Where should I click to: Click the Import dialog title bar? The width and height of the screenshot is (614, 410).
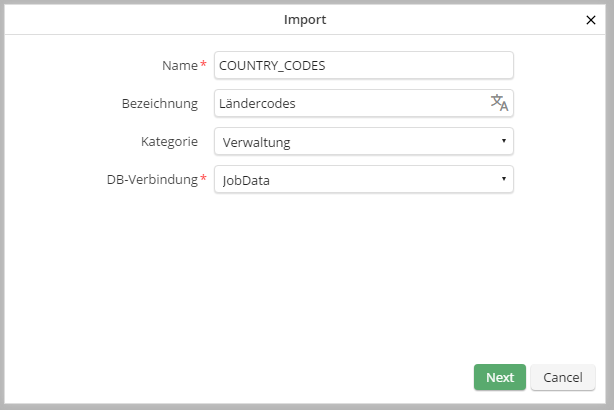(306, 19)
